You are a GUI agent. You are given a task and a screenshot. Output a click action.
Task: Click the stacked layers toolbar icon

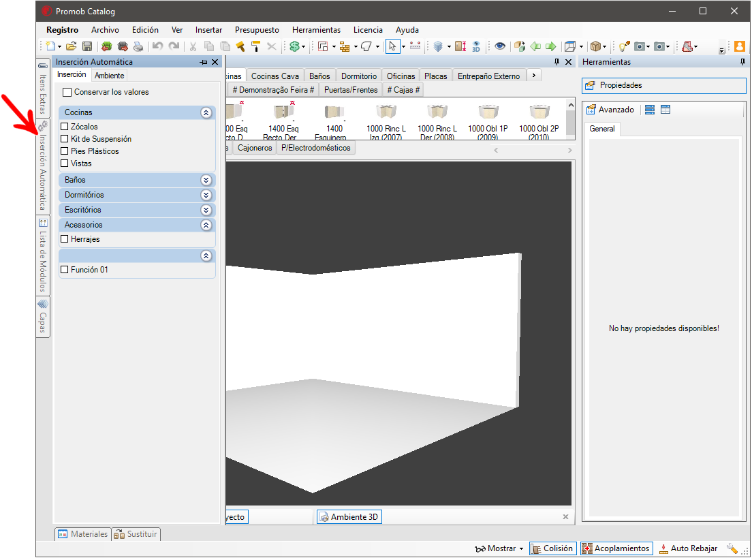point(438,46)
